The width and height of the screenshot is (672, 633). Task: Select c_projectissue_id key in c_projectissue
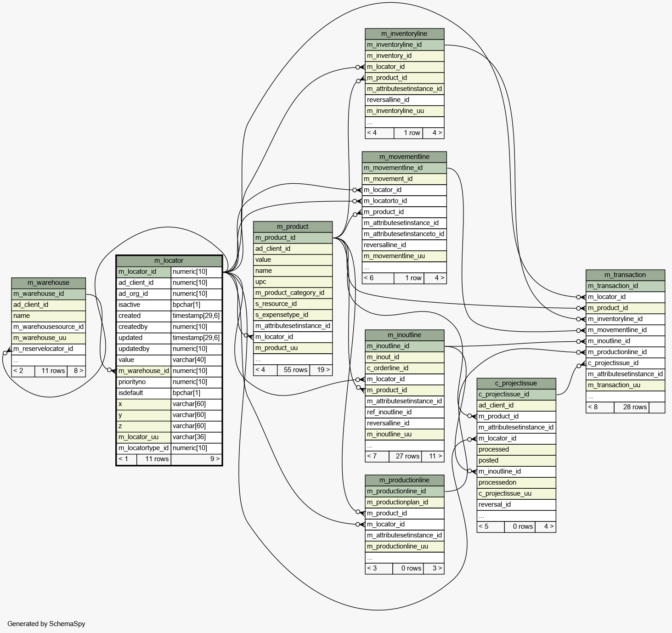pyautogui.click(x=516, y=394)
